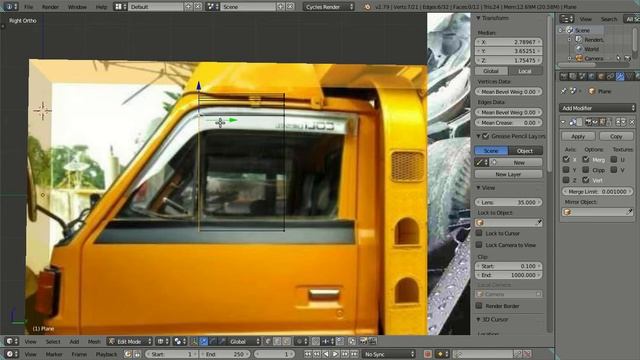Toggle the Grease Pencil Layers checkbox

(486, 136)
